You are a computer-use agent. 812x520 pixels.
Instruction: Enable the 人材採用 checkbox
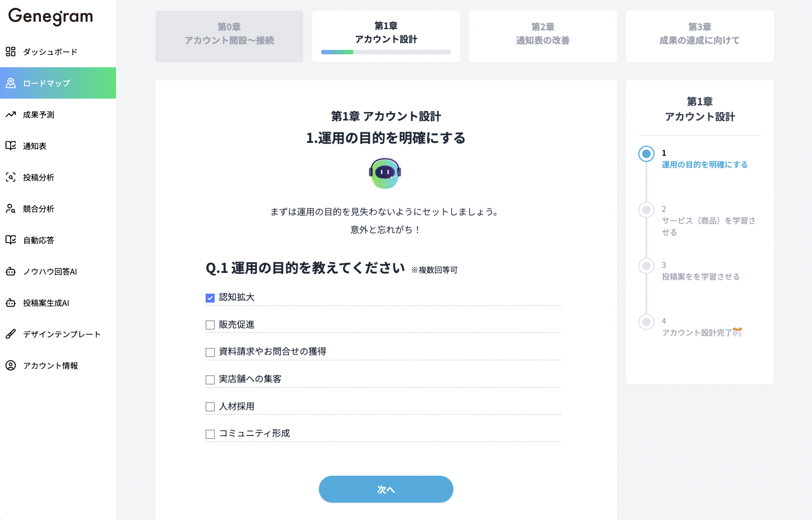tap(210, 407)
